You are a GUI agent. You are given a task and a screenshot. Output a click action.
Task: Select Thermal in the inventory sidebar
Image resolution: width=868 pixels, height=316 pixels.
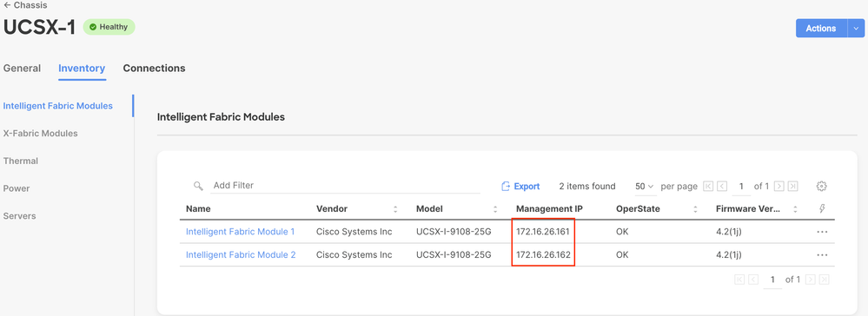pyautogui.click(x=21, y=161)
